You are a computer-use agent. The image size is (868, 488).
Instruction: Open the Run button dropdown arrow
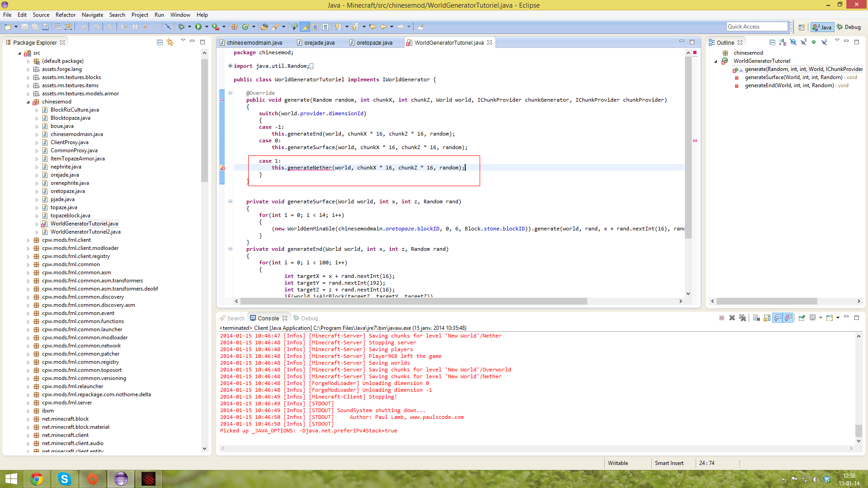pos(207,27)
